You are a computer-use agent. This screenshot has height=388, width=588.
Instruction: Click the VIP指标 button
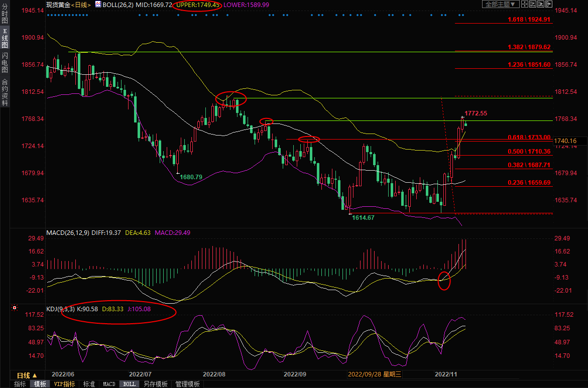click(x=64, y=384)
